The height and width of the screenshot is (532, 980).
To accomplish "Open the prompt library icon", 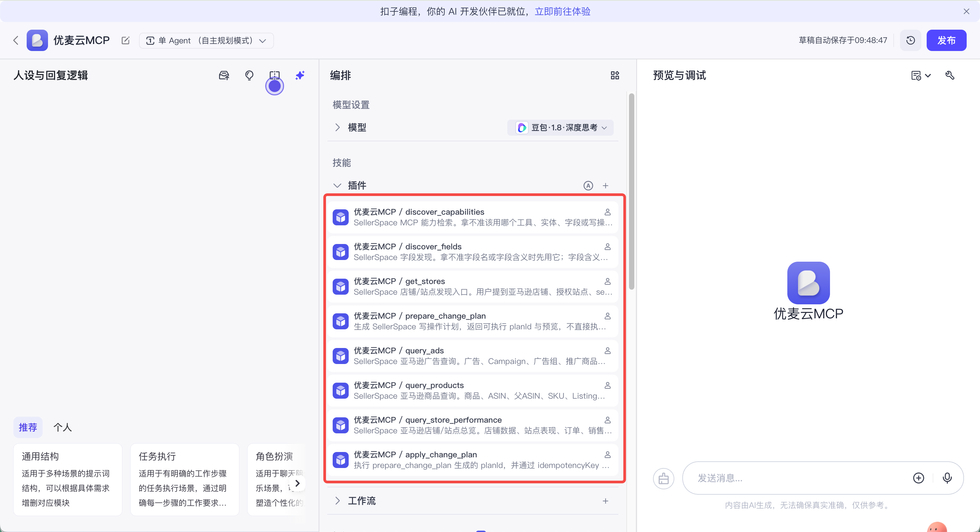I will (224, 75).
